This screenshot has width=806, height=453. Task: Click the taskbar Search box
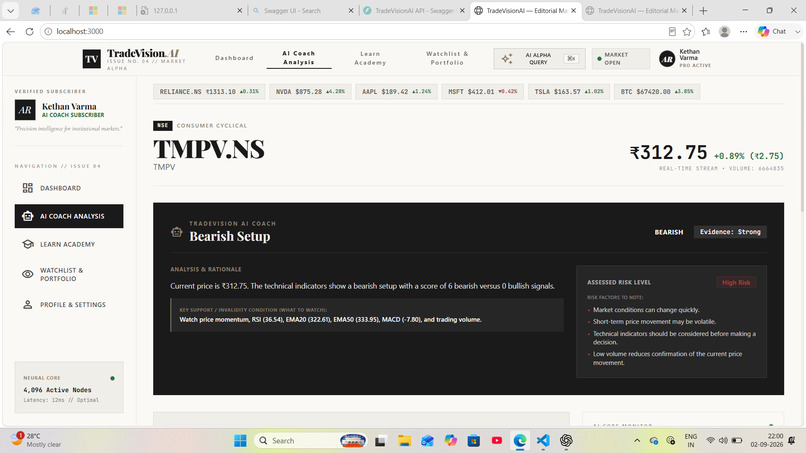[311, 441]
